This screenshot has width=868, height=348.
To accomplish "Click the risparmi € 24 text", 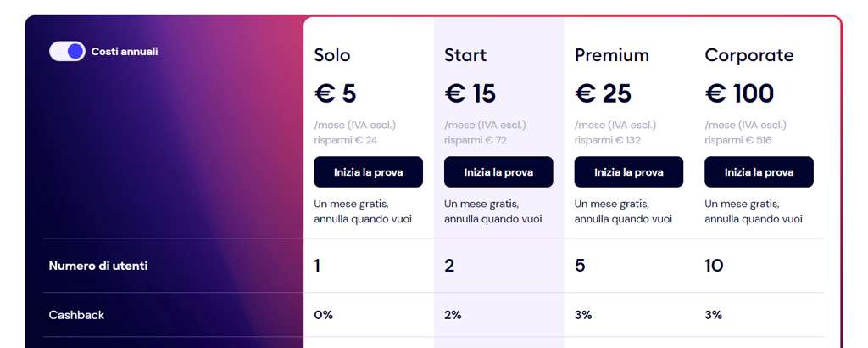I will click(345, 140).
